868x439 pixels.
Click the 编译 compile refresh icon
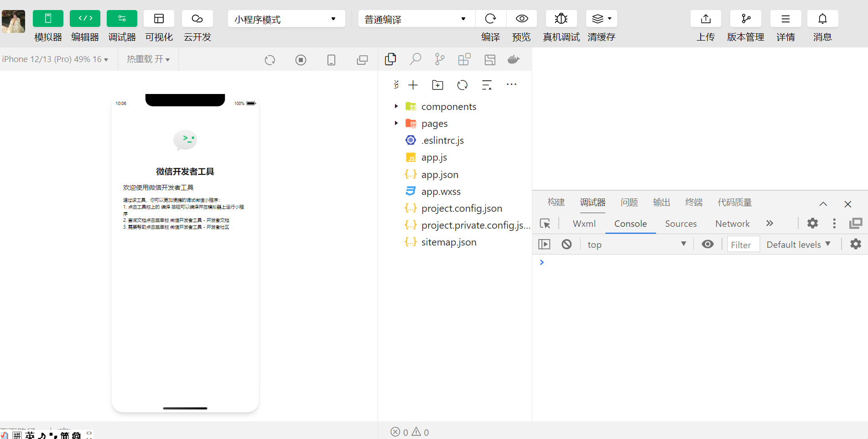490,19
